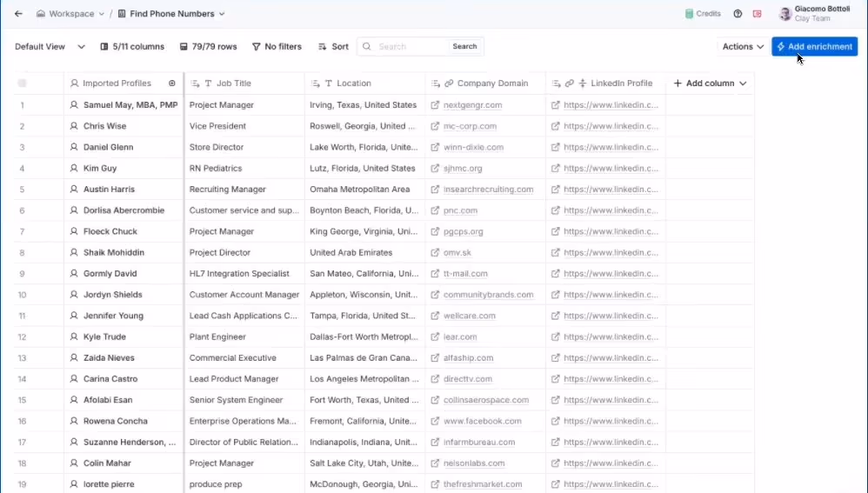Go back with the left arrow icon
Image resolution: width=868 pixels, height=493 pixels.
pos(18,14)
